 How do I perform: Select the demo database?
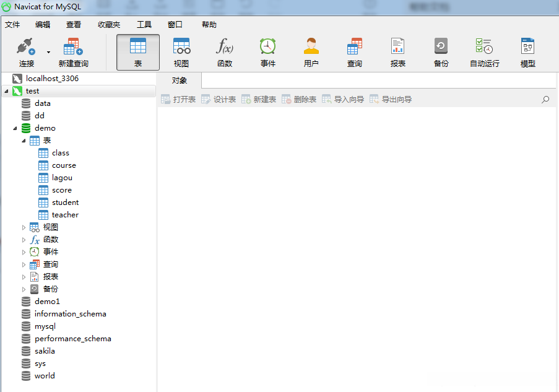pyautogui.click(x=45, y=128)
